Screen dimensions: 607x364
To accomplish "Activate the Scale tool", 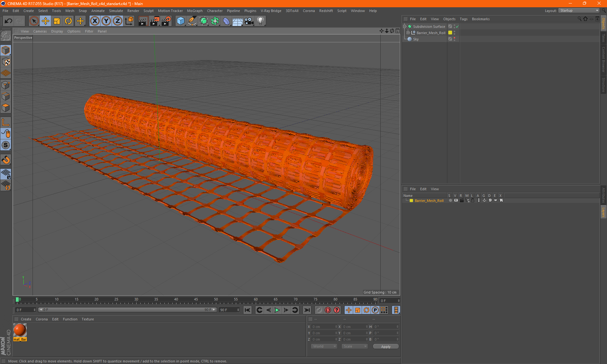I will coord(57,21).
